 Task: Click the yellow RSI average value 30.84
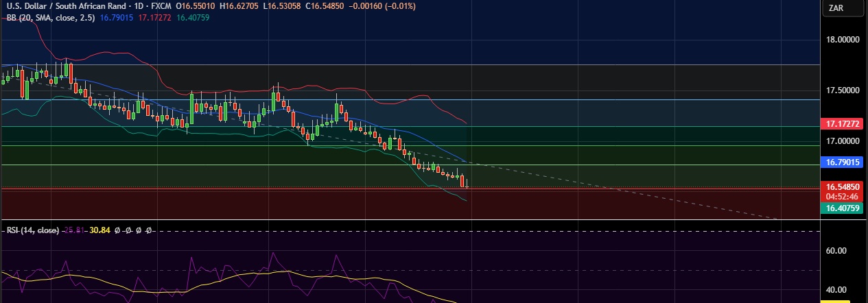tap(100, 230)
